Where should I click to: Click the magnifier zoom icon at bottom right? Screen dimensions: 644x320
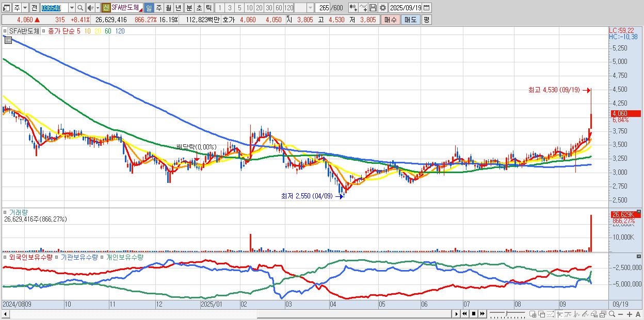click(612, 314)
